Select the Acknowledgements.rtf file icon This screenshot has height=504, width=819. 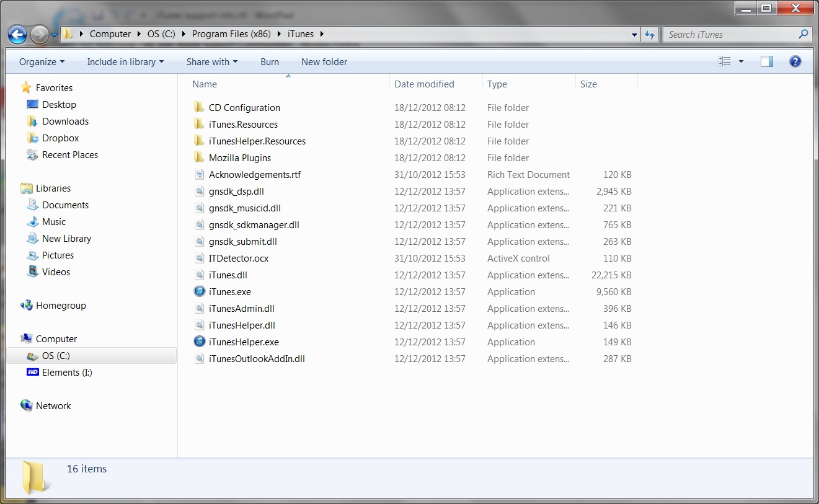click(x=199, y=174)
